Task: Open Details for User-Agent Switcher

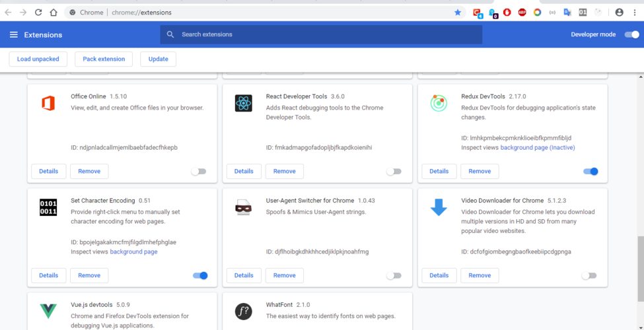Action: point(244,275)
